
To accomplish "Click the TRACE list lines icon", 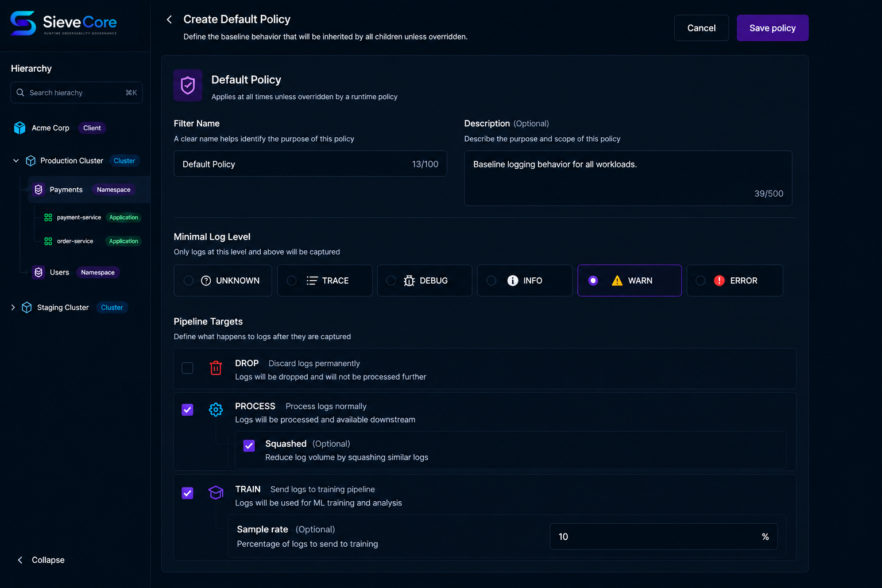I will pos(312,281).
